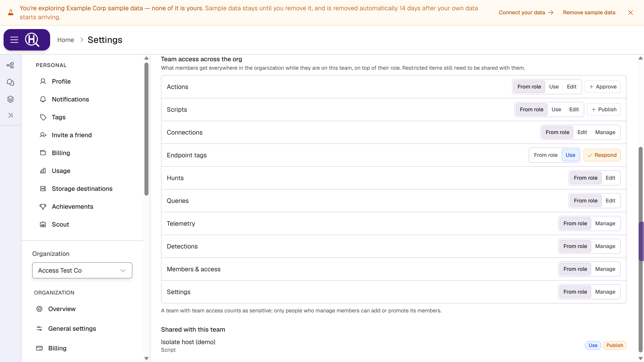Dismiss the sample data banner with the X
This screenshot has height=362, width=644.
click(631, 13)
